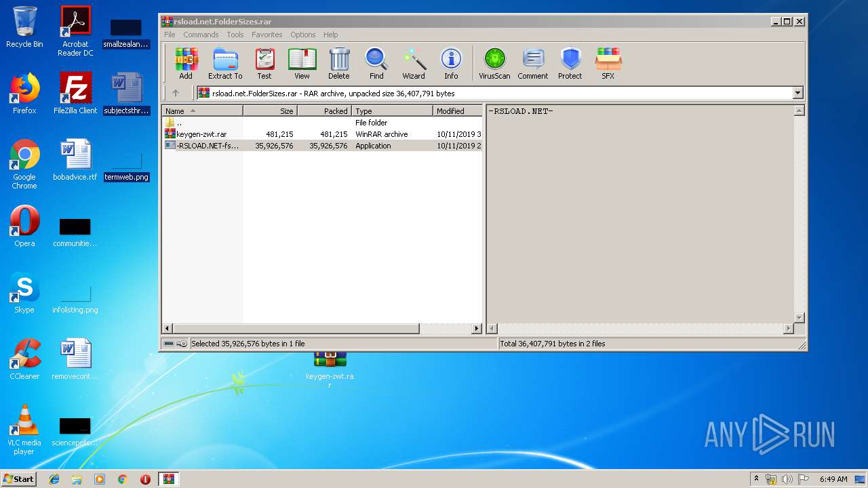Open the Help menu
Screen dimensions: 868x488
tap(331, 35)
